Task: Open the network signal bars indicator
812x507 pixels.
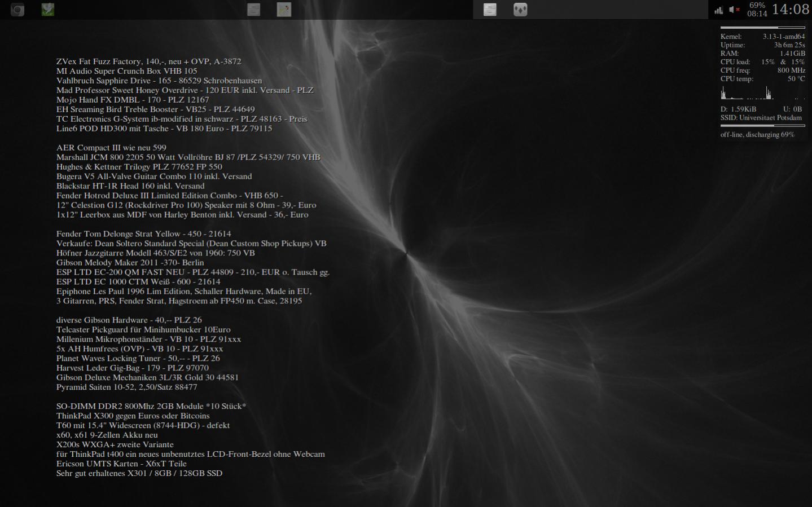Action: (x=718, y=10)
